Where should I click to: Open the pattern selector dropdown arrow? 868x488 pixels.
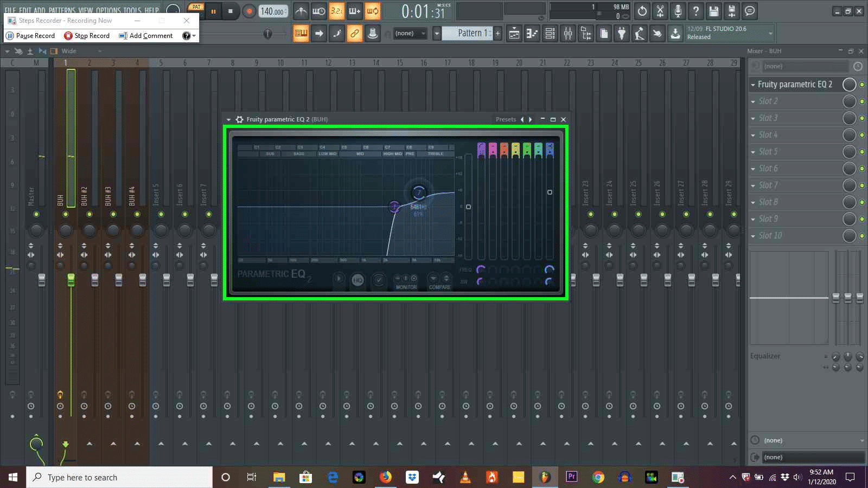coord(437,34)
